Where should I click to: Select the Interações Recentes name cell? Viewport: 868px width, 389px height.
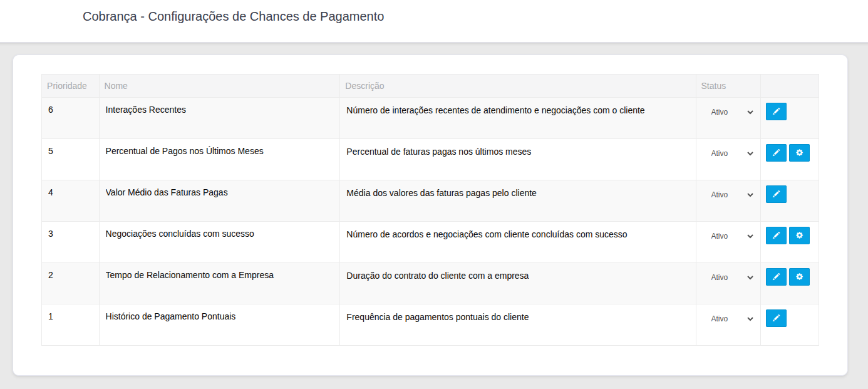[146, 110]
